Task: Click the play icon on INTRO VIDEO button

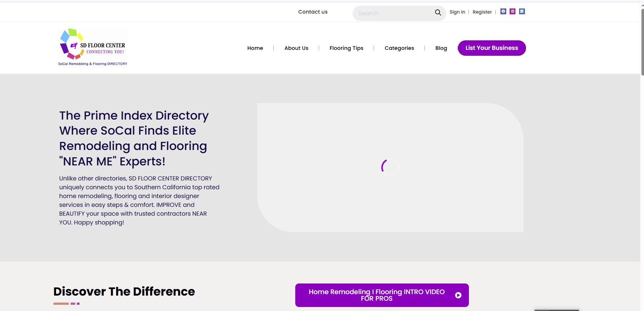Action: click(458, 295)
